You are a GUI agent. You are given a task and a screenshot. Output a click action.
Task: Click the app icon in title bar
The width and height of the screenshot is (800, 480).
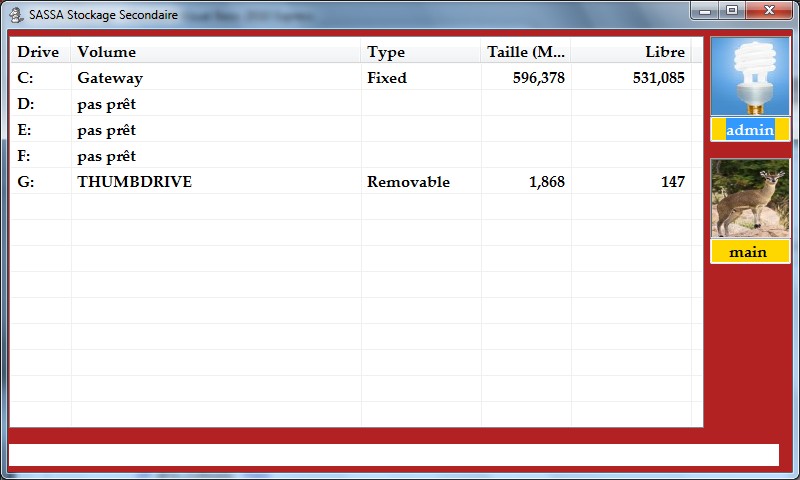(x=17, y=14)
